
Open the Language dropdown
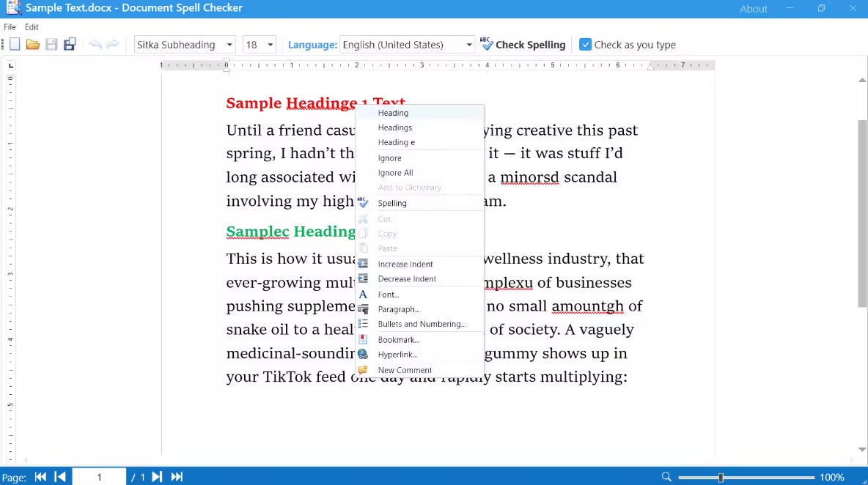[469, 45]
